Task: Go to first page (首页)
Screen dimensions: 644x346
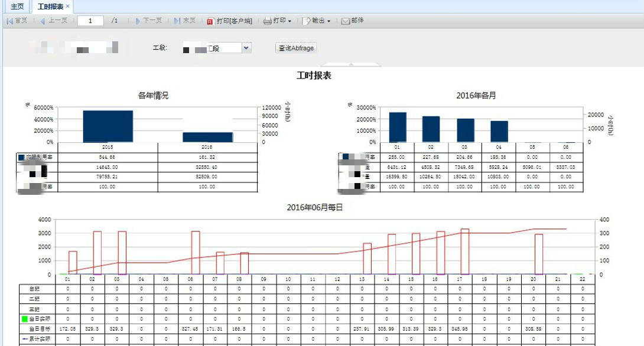Action: click(x=17, y=21)
